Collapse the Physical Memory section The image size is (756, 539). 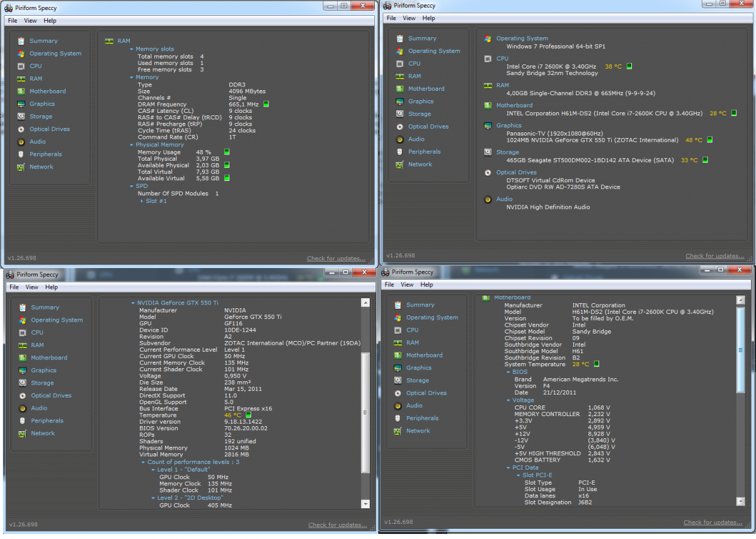click(x=132, y=145)
